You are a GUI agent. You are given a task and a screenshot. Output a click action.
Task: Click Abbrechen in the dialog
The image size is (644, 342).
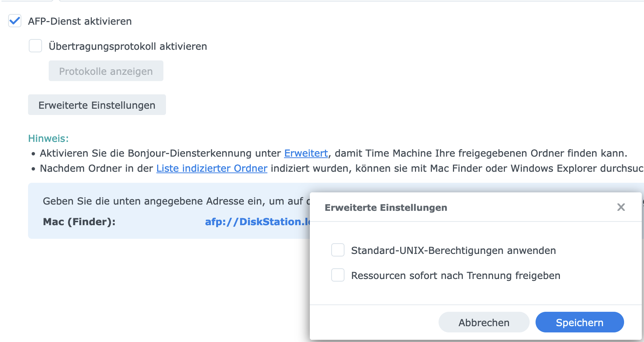(x=484, y=322)
